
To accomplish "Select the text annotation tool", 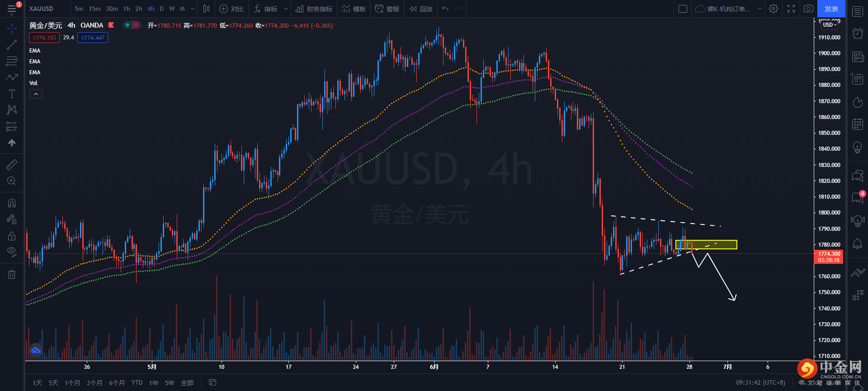I will coord(12,94).
